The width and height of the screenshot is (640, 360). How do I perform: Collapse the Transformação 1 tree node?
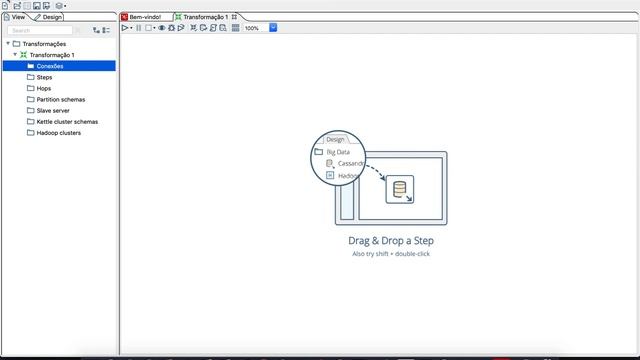[x=15, y=54]
